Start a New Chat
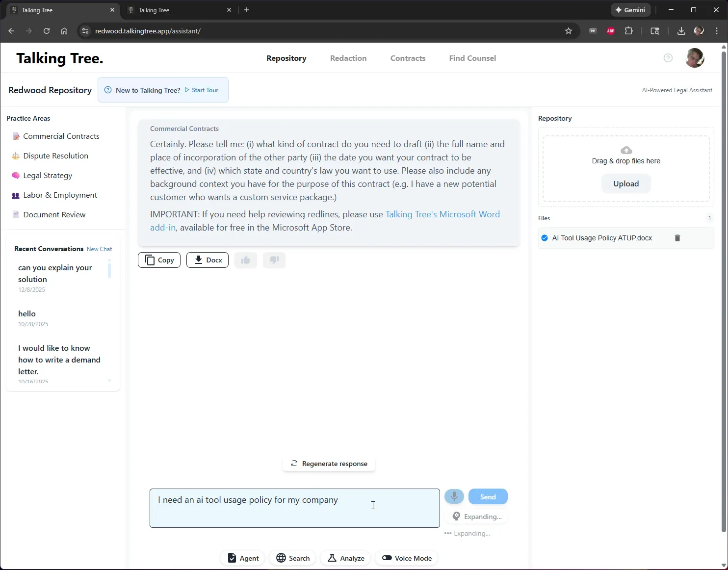Viewport: 728px width, 570px height. [x=99, y=249]
